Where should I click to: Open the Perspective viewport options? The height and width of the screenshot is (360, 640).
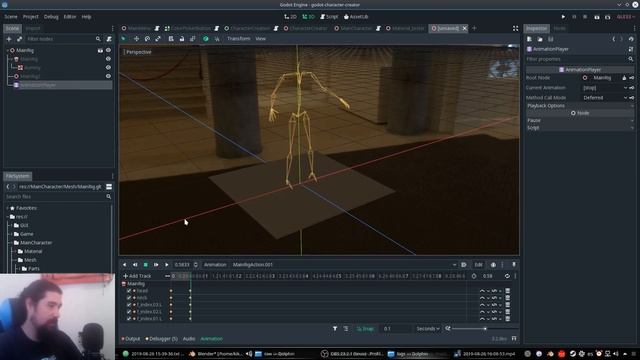[x=138, y=52]
